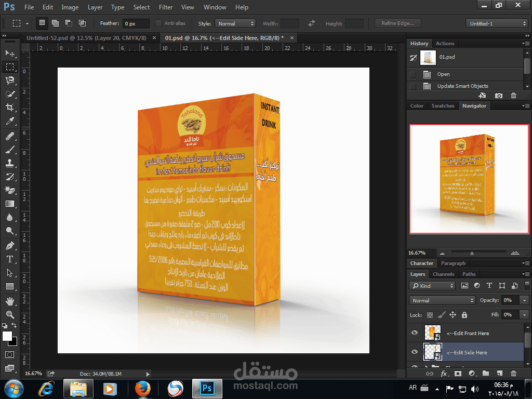Select the Lasso tool

click(10, 81)
